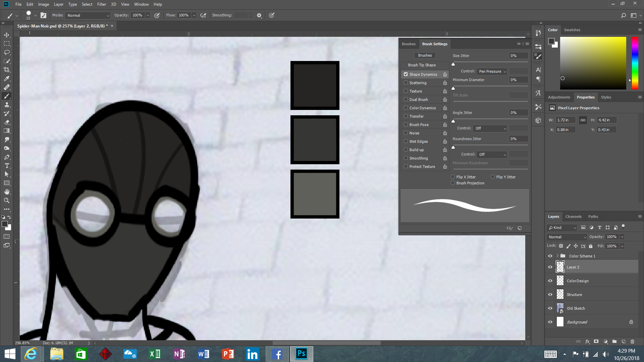Create a new layer in Layers panel

point(624,342)
